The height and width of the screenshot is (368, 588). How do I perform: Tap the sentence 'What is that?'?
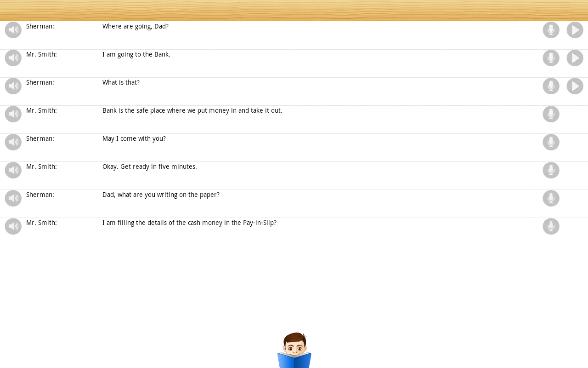pos(121,83)
